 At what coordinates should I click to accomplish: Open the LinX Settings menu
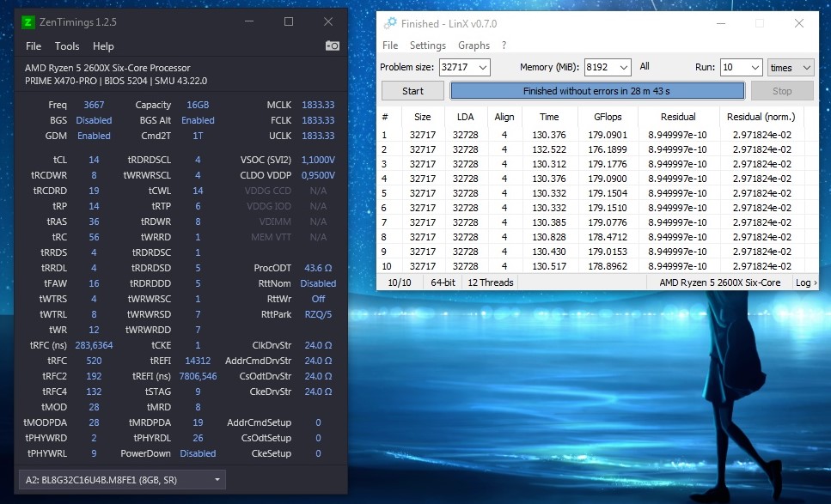[428, 46]
